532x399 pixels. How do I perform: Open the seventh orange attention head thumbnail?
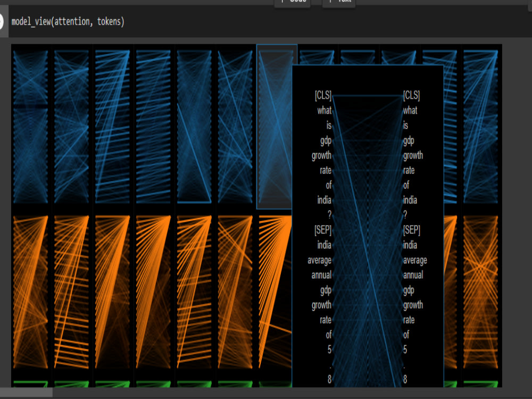(275, 292)
